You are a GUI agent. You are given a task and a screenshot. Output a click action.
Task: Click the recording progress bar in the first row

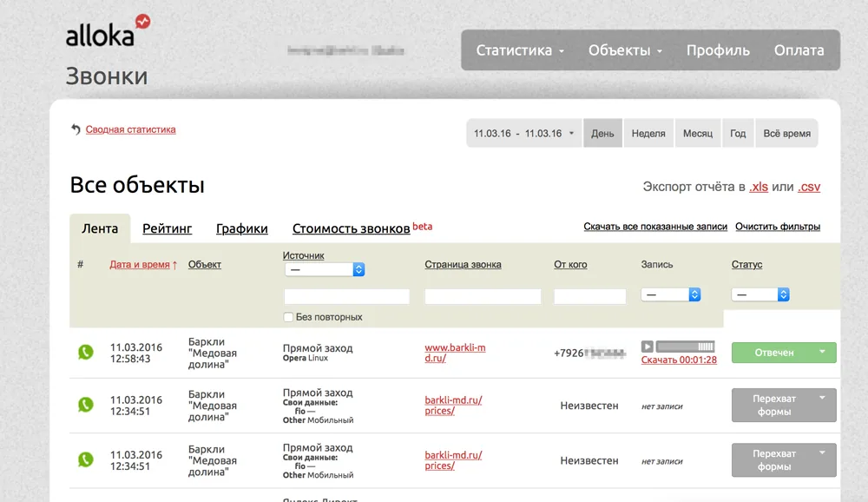686,347
